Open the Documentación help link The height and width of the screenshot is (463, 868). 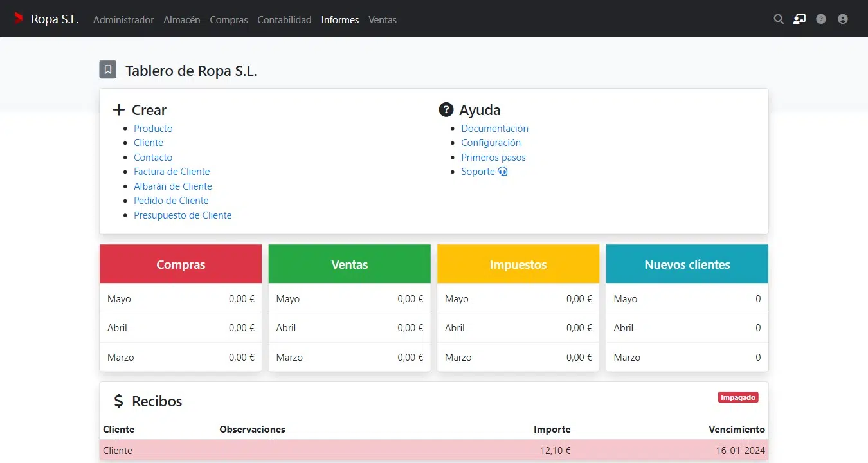pyautogui.click(x=494, y=129)
